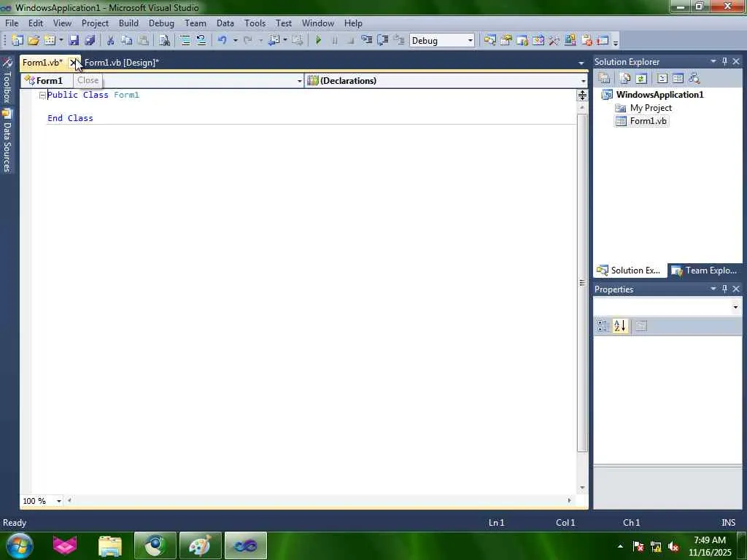Select Alphabetical sort in Properties panel
The width and height of the screenshot is (747, 560).
click(x=620, y=326)
